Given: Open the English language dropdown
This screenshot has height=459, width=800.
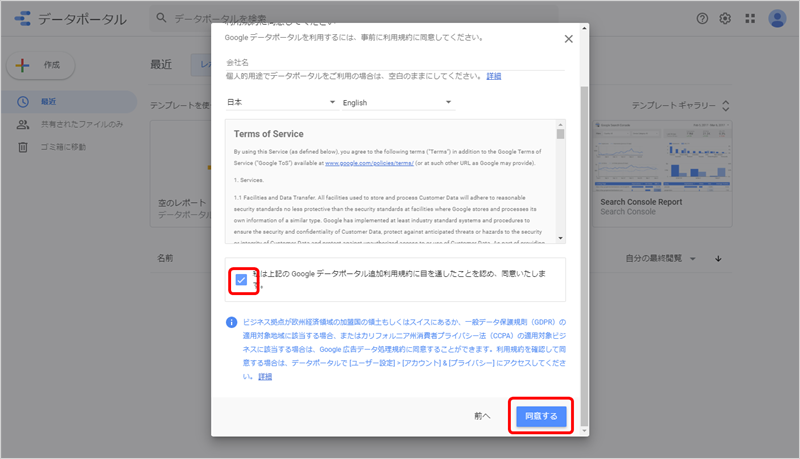Looking at the screenshot, I should pos(397,103).
